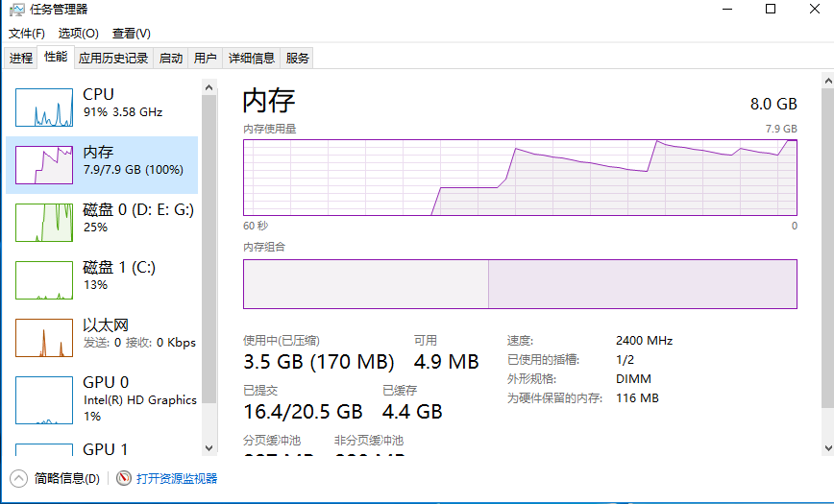The height and width of the screenshot is (504, 834).
Task: Switch to the 进程 tab
Action: [x=21, y=59]
